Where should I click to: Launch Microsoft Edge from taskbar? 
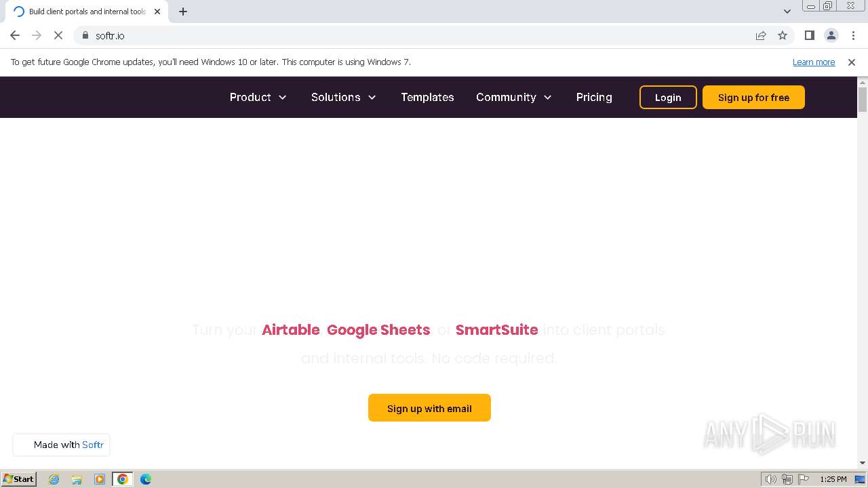[x=146, y=479]
